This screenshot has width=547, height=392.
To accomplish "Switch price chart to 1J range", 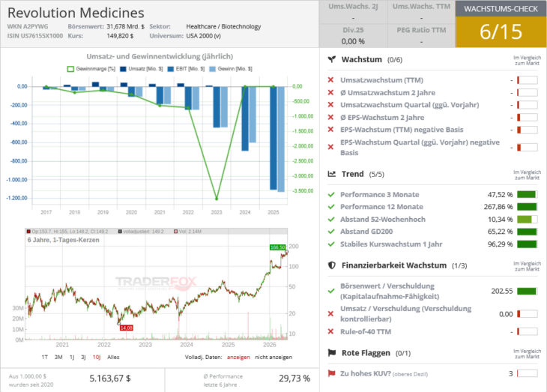I will pyautogui.click(x=72, y=357).
